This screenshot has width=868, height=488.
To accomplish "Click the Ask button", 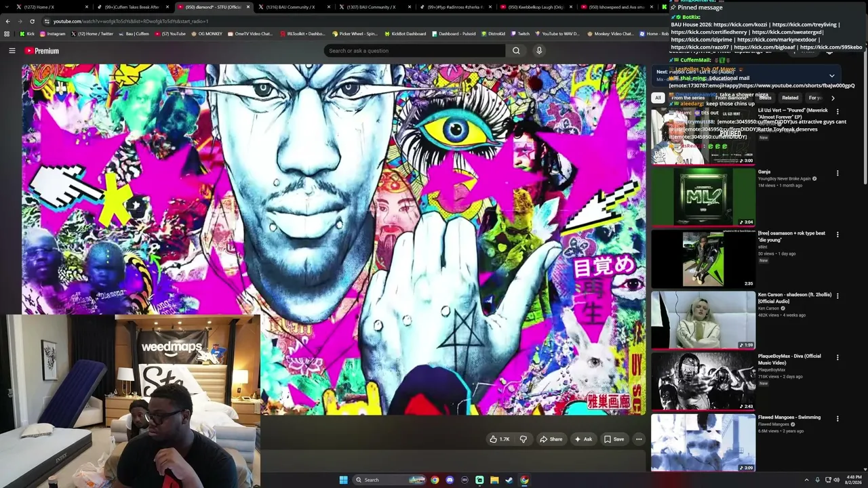I will pyautogui.click(x=583, y=439).
